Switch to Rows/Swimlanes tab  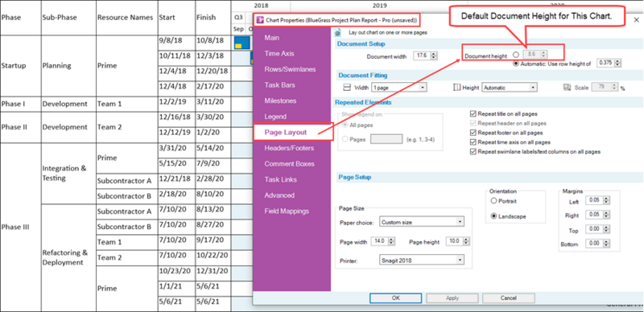click(x=290, y=69)
